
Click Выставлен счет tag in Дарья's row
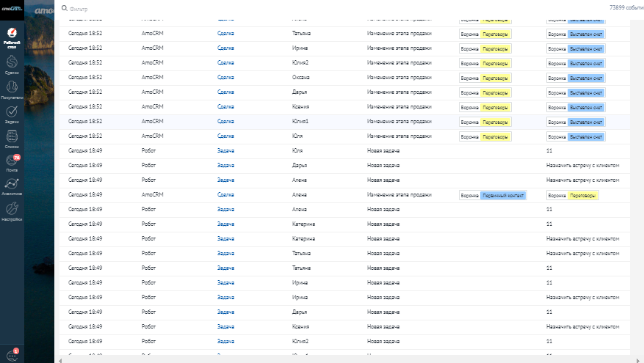[586, 92]
